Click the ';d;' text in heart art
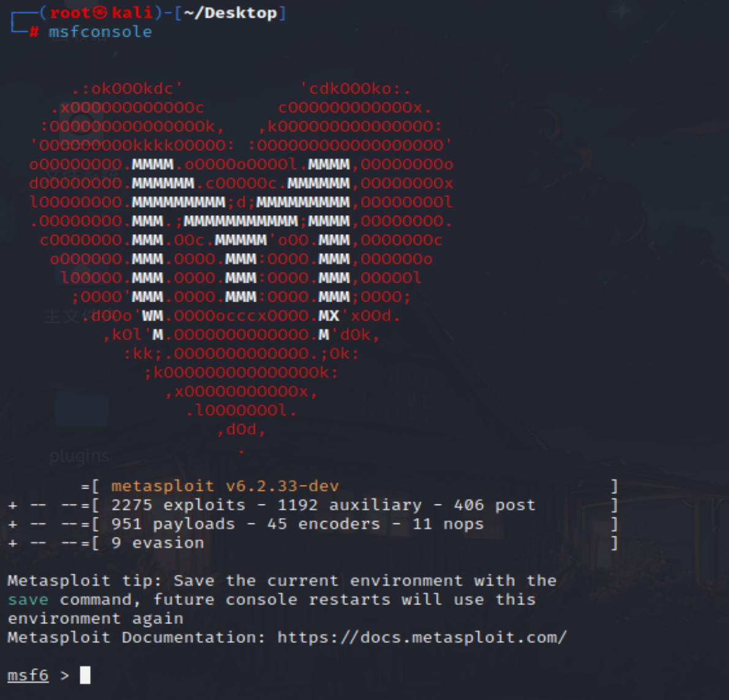Image resolution: width=729 pixels, height=700 pixels. 241,202
